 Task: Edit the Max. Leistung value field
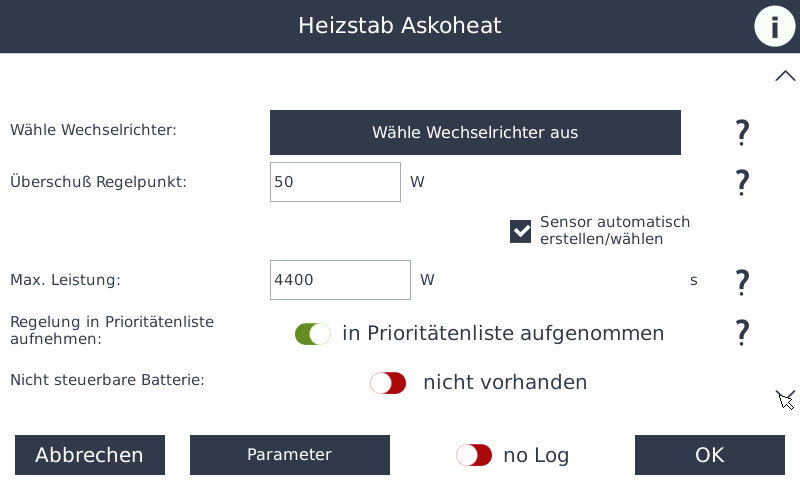point(340,280)
